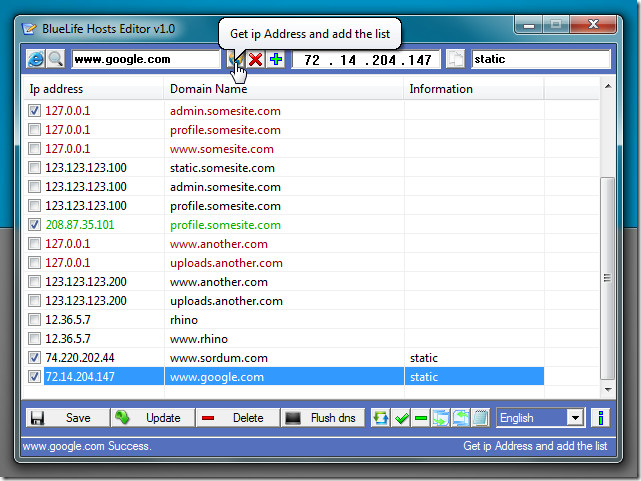Screen dimensions: 641x481
Task: Click the www.rhino domain name
Action: point(199,339)
